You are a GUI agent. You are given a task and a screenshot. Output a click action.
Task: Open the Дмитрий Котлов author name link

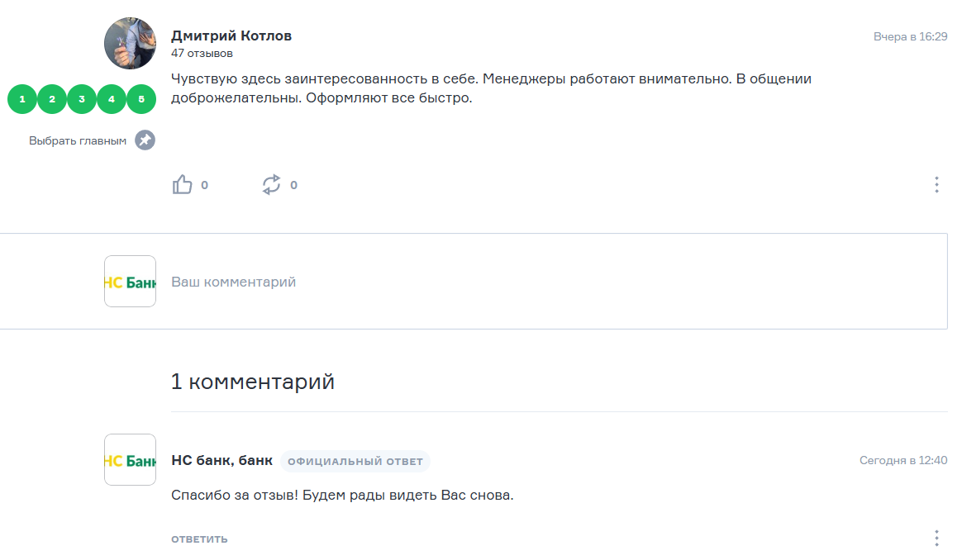pos(231,36)
